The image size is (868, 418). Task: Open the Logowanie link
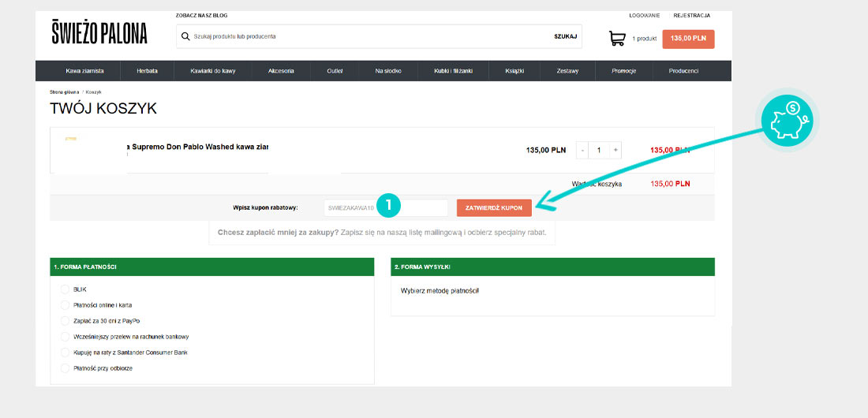coord(644,15)
